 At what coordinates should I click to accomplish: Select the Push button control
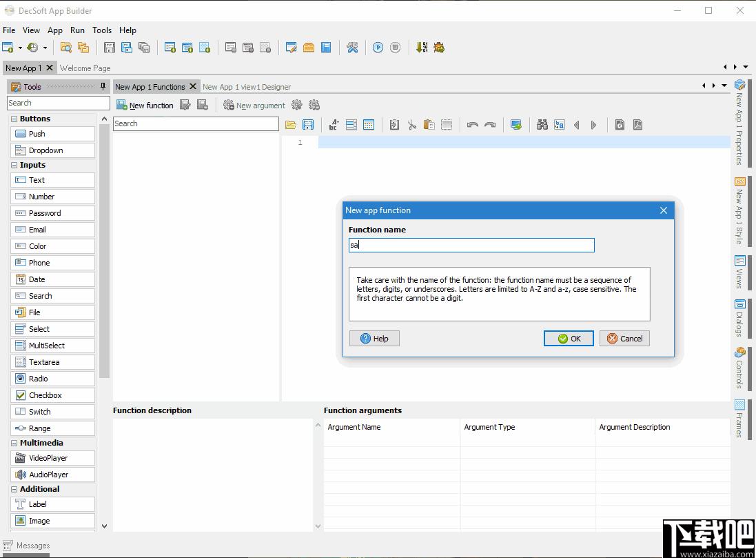click(x=52, y=134)
